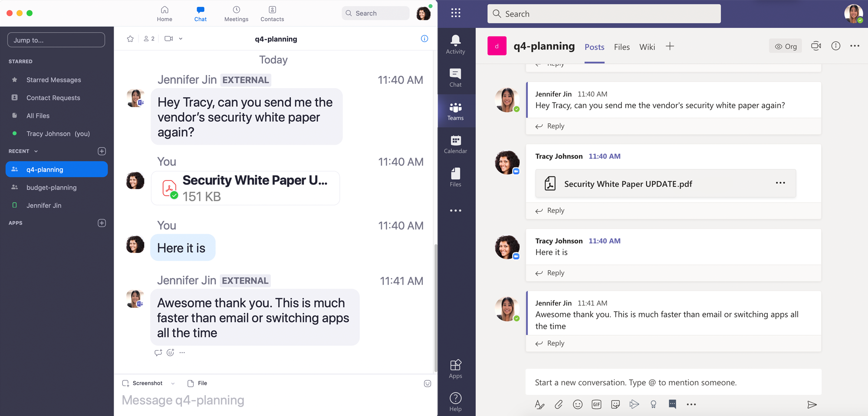Switch to the Files tab in Teams
This screenshot has height=416, width=868.
(x=622, y=47)
